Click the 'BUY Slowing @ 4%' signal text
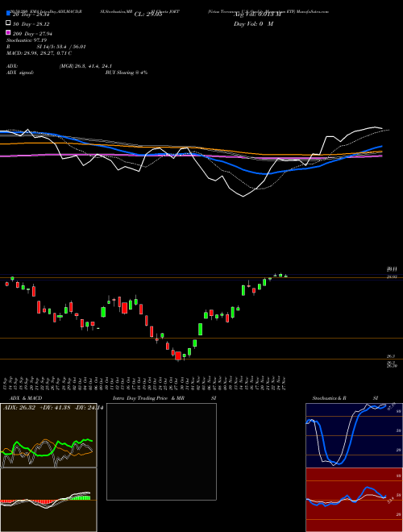The width and height of the screenshot is (403, 532). pos(127,73)
